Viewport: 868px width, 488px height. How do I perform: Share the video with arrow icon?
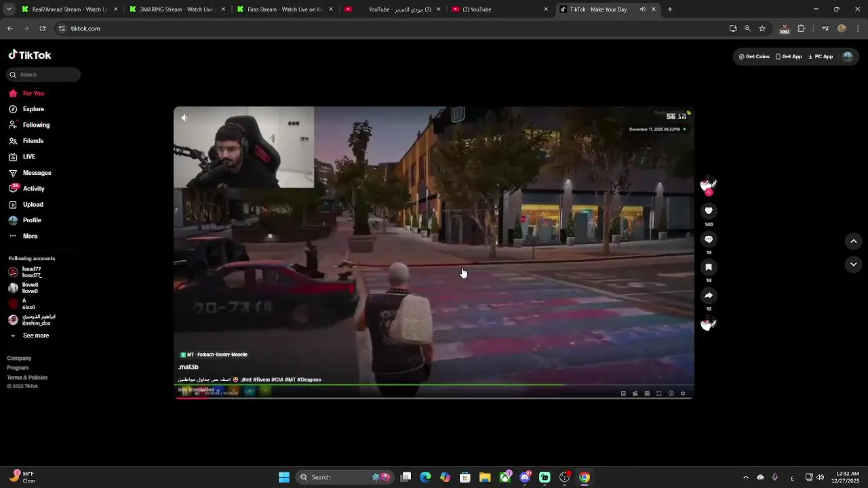(709, 296)
